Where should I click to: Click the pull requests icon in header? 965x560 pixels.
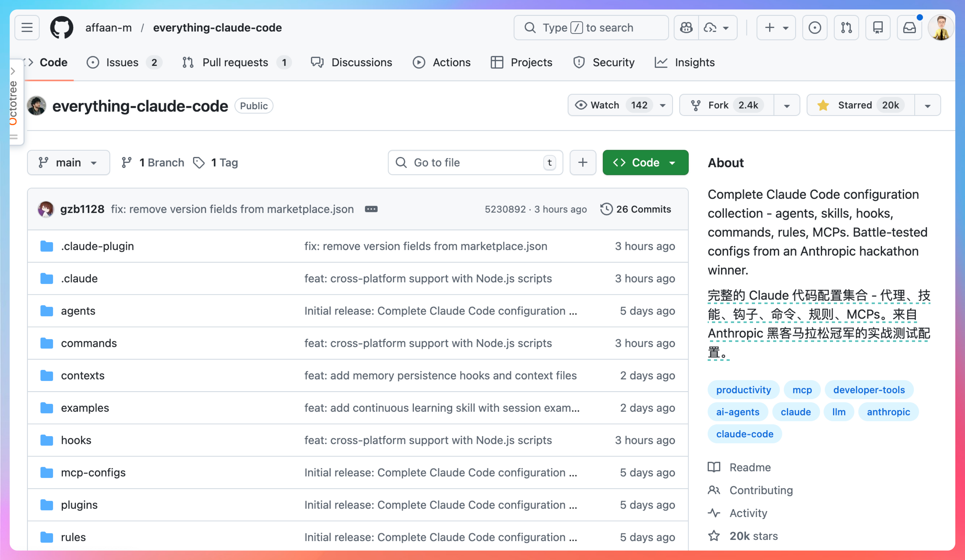pos(846,28)
